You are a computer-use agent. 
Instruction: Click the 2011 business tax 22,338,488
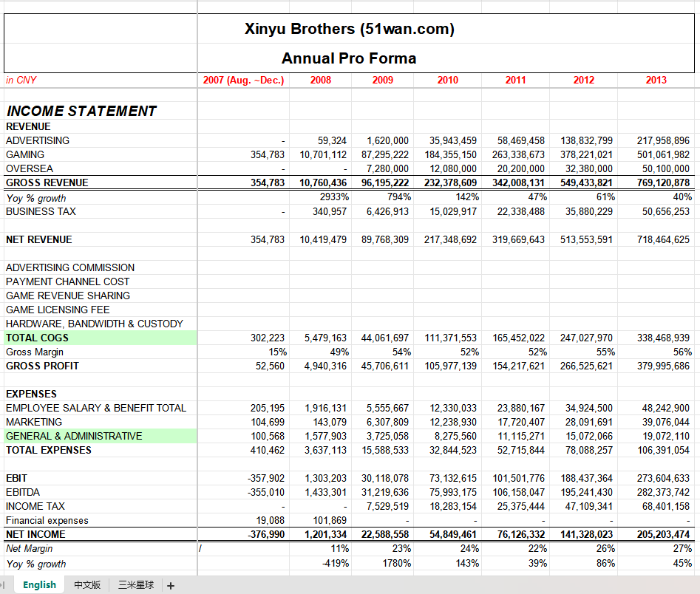(x=520, y=211)
